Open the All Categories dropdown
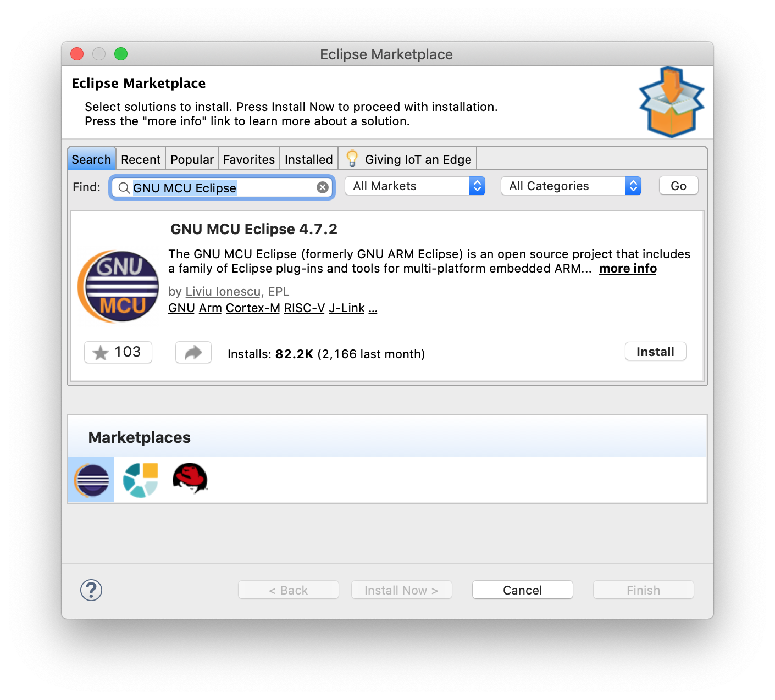Screen dimensions: 775x700 571,186
